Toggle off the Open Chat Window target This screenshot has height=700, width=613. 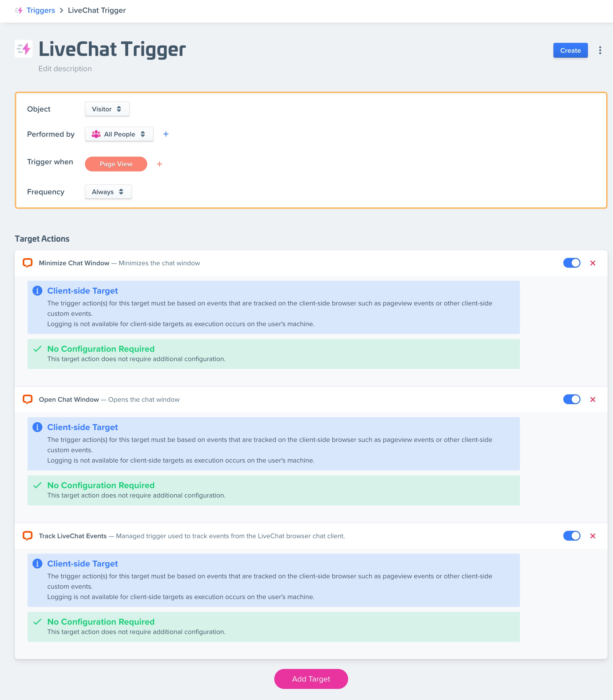572,400
